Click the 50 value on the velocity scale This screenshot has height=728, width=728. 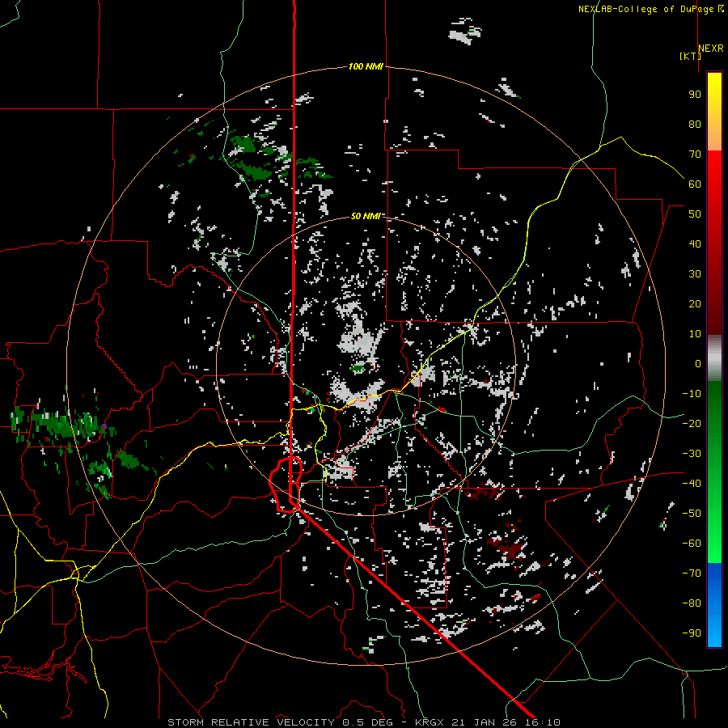tap(695, 214)
